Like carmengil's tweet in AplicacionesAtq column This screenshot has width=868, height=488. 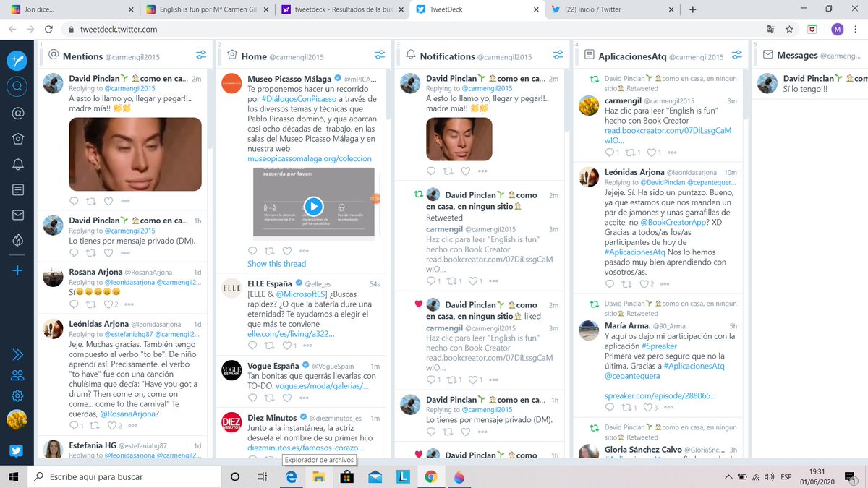pos(653,153)
